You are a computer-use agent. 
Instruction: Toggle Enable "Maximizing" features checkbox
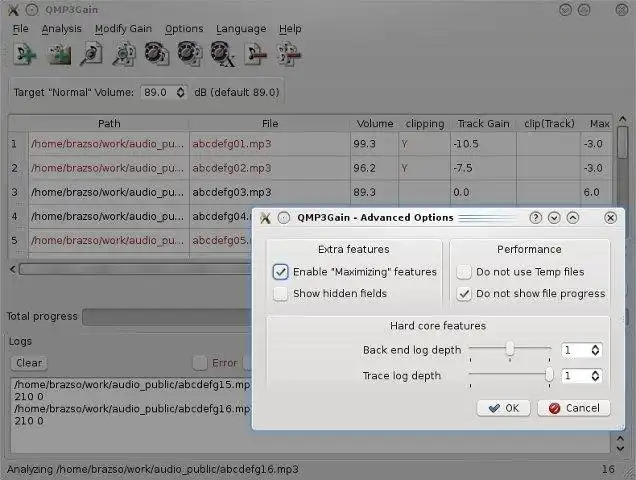pyautogui.click(x=280, y=272)
